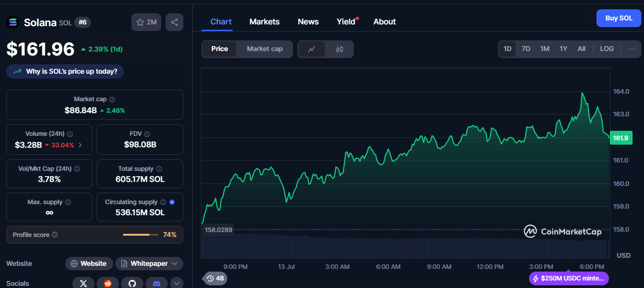Click the share icon button

click(174, 22)
